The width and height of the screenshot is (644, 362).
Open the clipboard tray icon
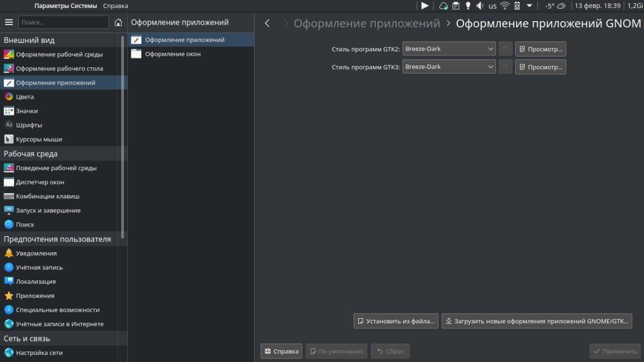coord(455,6)
